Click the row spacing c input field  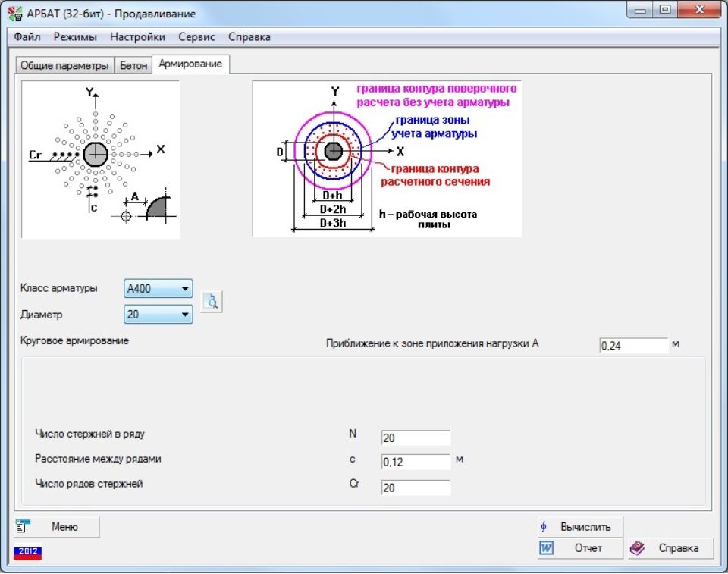pos(416,462)
